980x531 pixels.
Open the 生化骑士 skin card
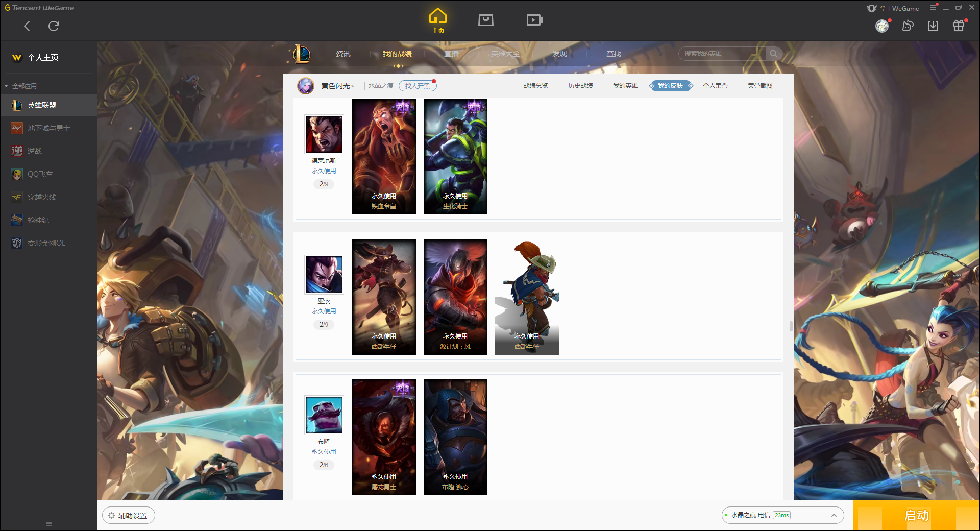click(x=455, y=156)
